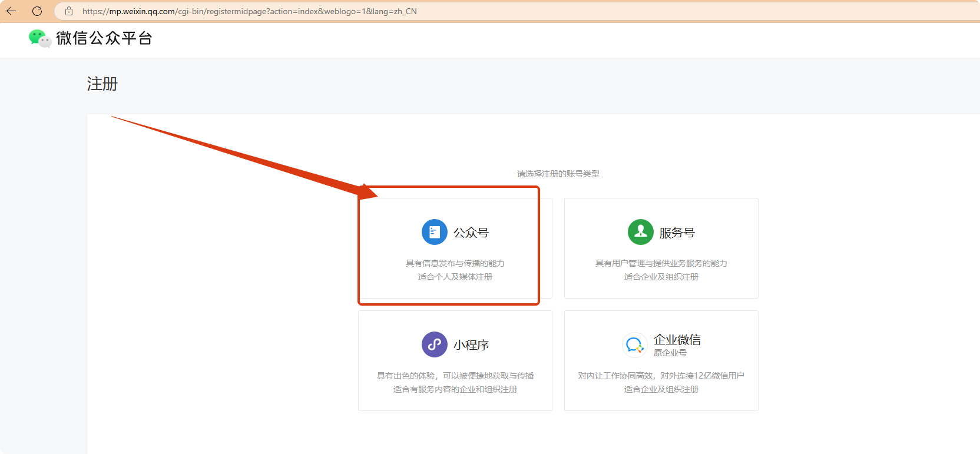Click 具有信息发布与传播的能力 description

[x=455, y=263]
